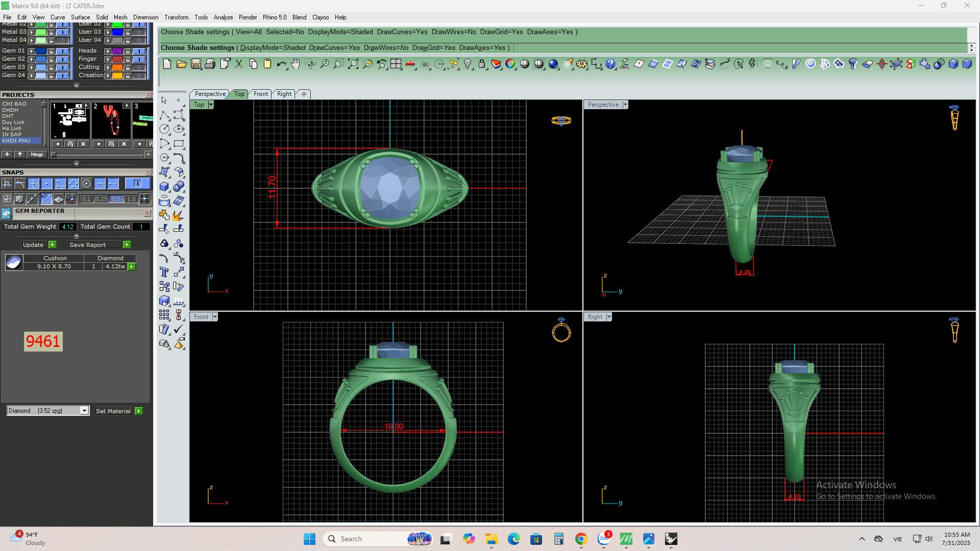
Task: Open the Transform menu
Action: (176, 17)
